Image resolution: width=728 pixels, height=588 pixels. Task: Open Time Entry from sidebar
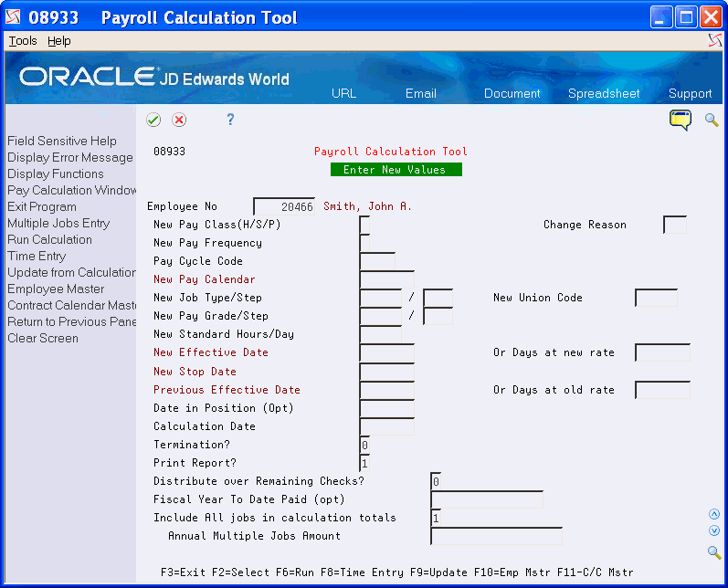37,257
